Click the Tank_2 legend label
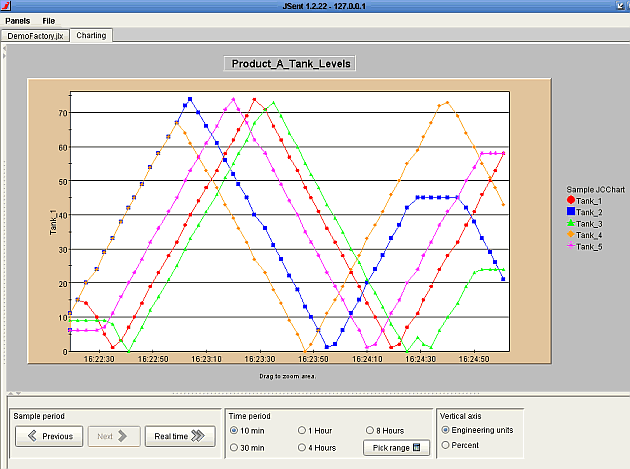 tap(589, 212)
